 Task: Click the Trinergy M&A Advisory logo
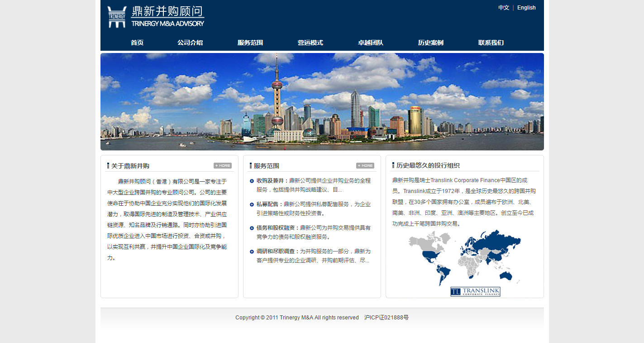pos(156,17)
